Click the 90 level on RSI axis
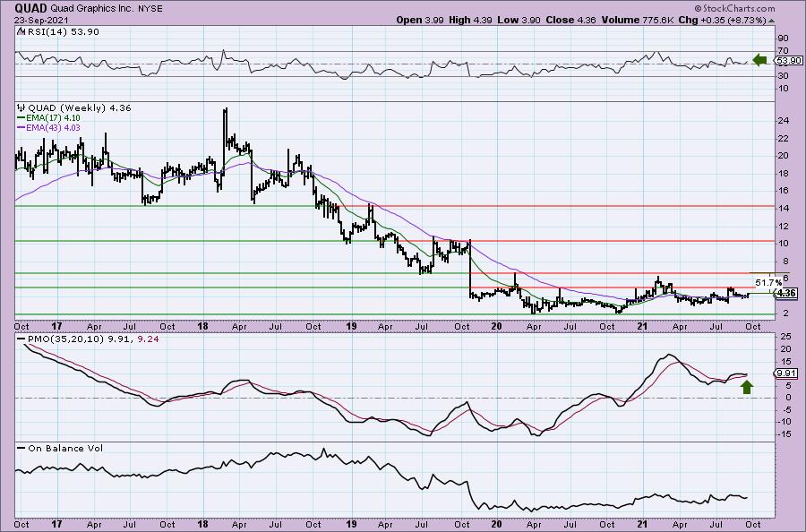806x532 pixels. click(783, 38)
